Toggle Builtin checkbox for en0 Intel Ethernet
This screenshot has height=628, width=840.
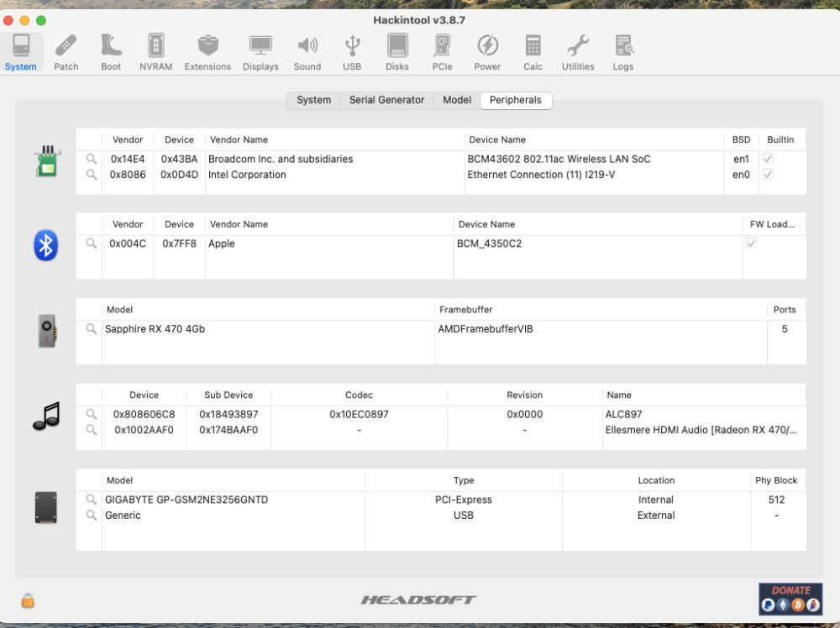[x=768, y=175]
